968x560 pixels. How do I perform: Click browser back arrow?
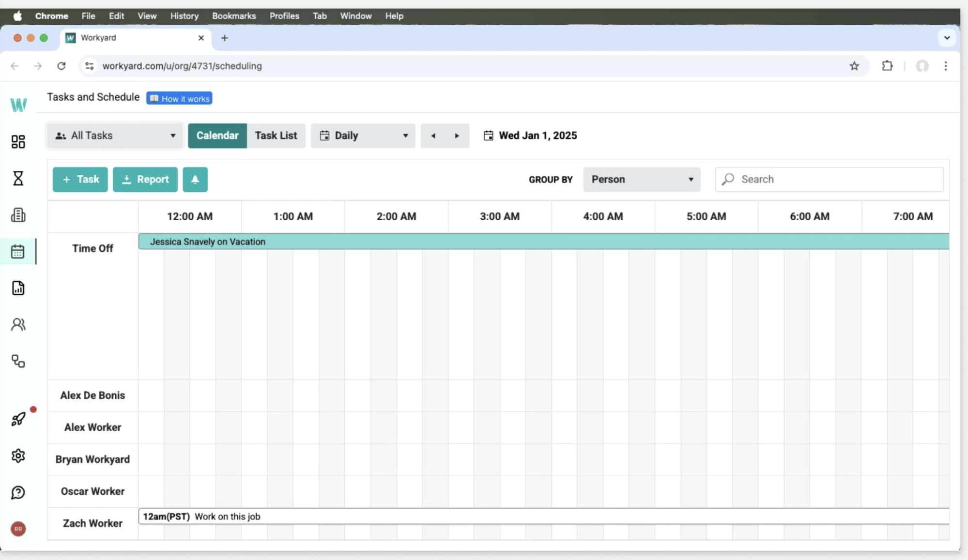pos(15,66)
